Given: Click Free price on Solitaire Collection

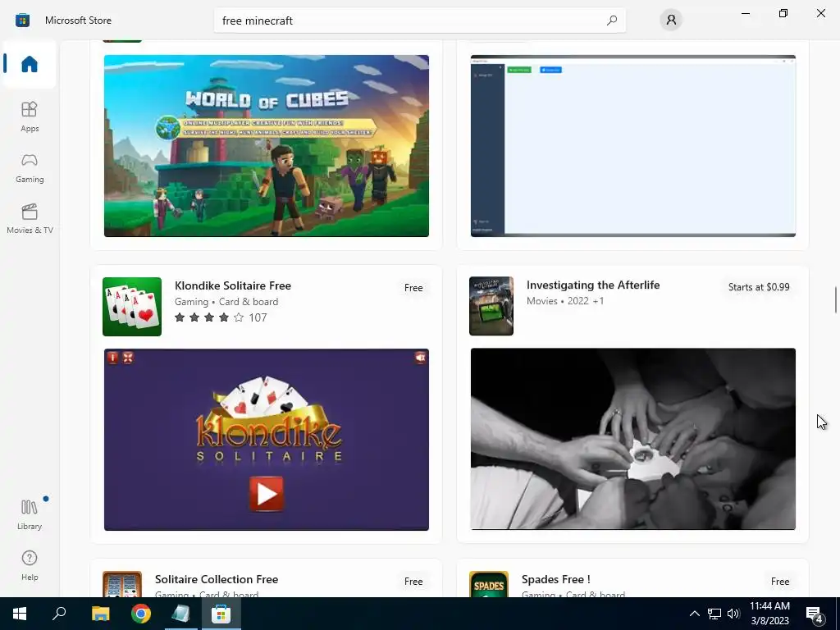Looking at the screenshot, I should click(413, 582).
